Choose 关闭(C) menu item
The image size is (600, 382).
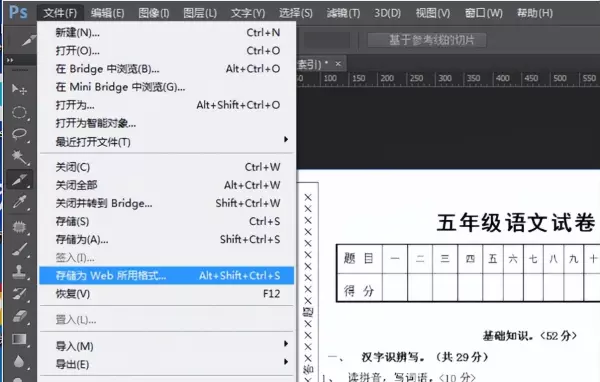click(167, 167)
